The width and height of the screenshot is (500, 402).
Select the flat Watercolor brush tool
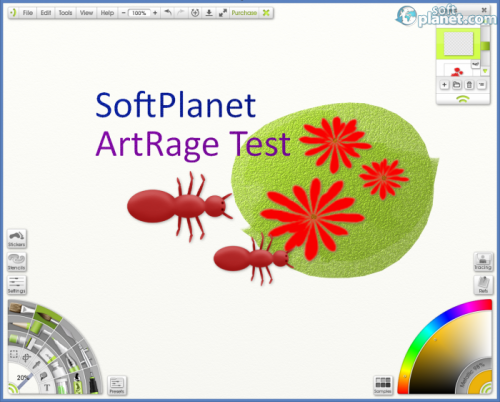point(21,309)
